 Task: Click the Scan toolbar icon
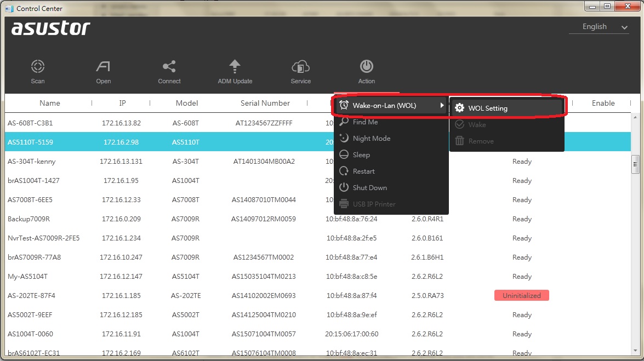coord(38,66)
